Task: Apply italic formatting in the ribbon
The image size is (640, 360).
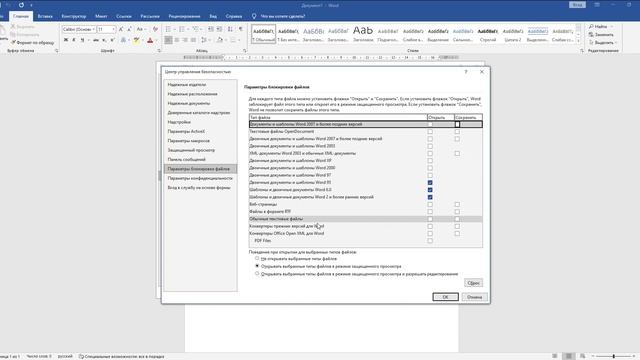Action: [74, 40]
